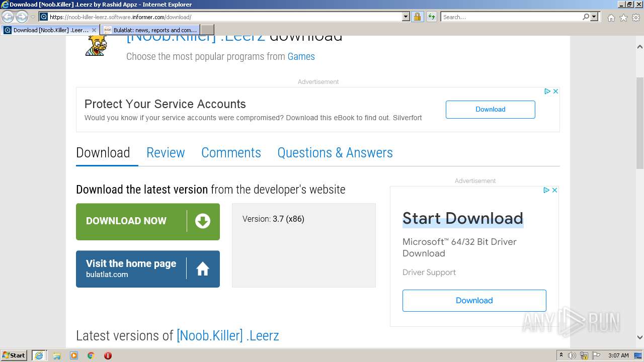Click Driver Support ad text
Viewport: 644px width, 362px height.
pyautogui.click(x=429, y=272)
